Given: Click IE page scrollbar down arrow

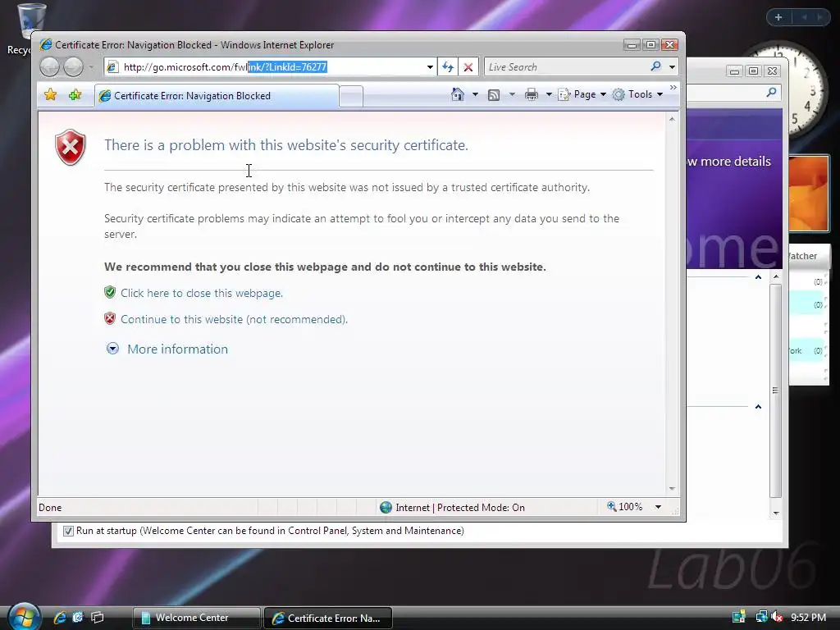Looking at the screenshot, I should [672, 489].
